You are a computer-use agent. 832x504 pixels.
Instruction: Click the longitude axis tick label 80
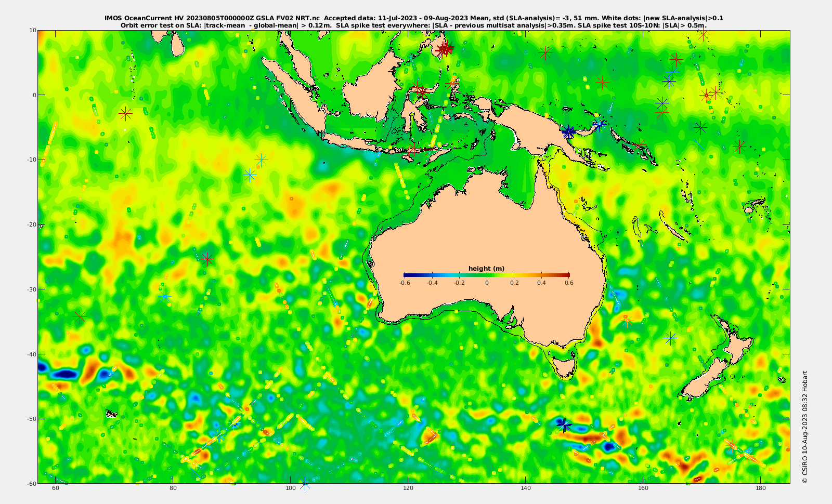click(173, 488)
